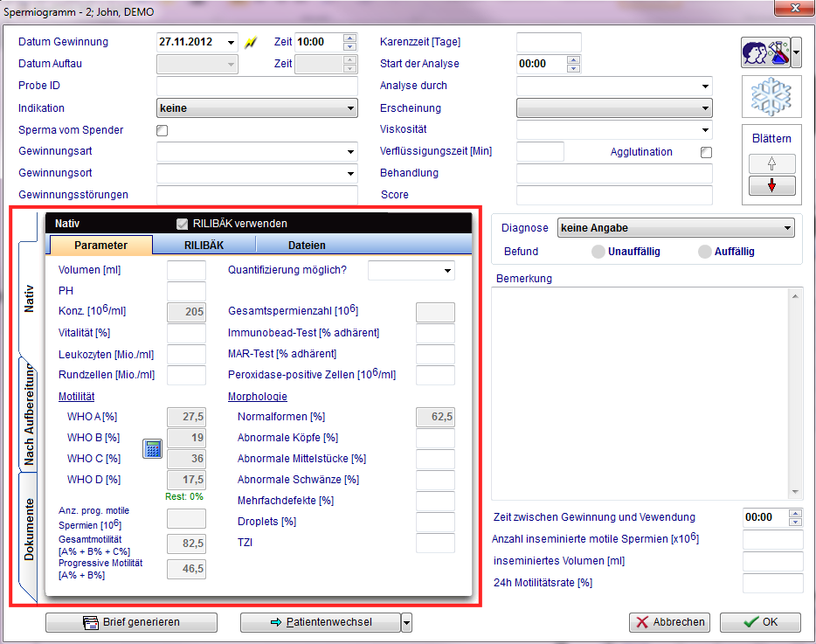Click the lightning bolt icon beside the date
Screen dimensions: 816x644
tap(251, 42)
